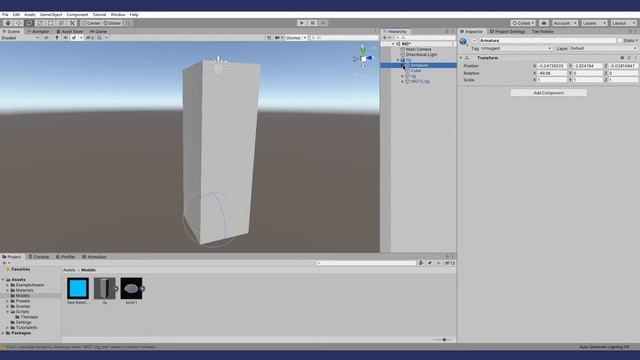Viewport: 640px width, 360px height.
Task: Toggle Global handle rotation button
Action: tap(112, 23)
